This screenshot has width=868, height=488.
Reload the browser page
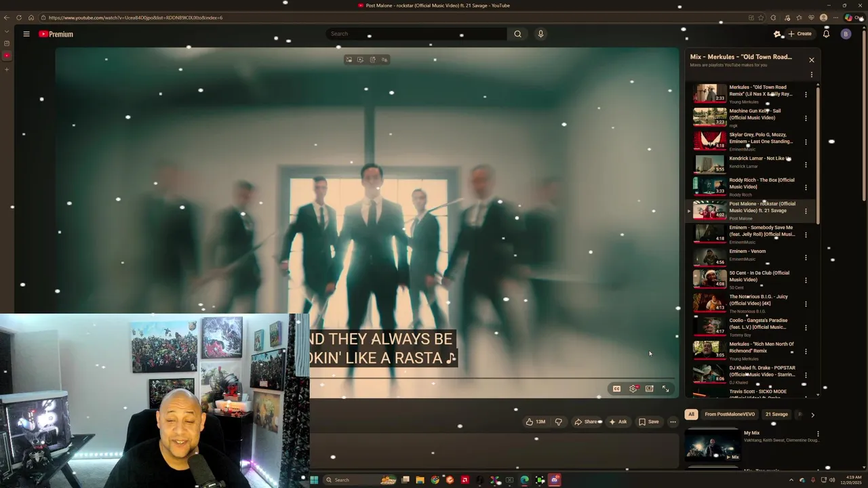tap(18, 18)
